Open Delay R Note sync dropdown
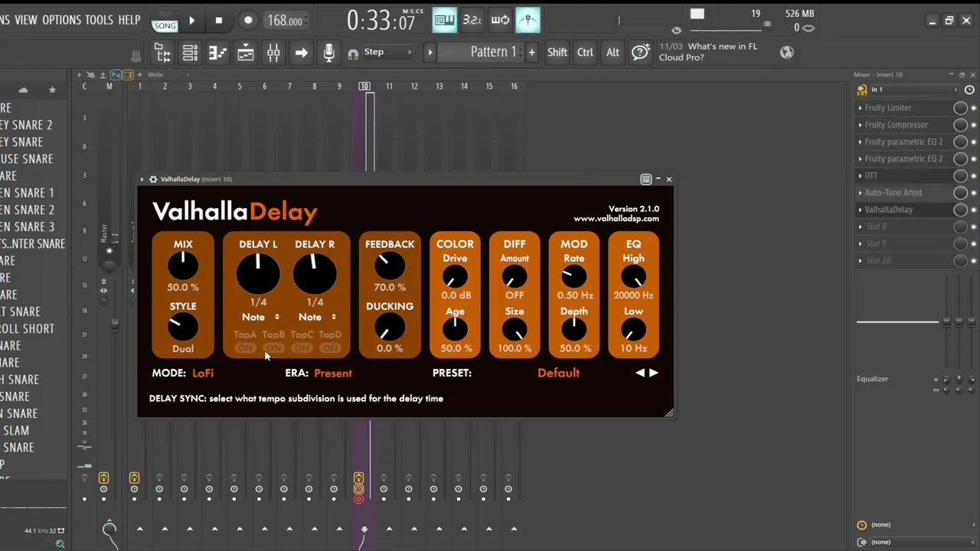 point(317,317)
